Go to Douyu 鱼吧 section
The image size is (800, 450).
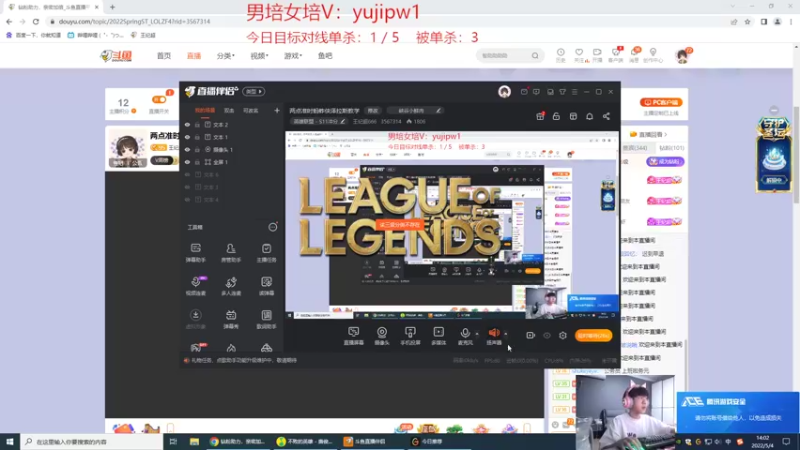(325, 56)
